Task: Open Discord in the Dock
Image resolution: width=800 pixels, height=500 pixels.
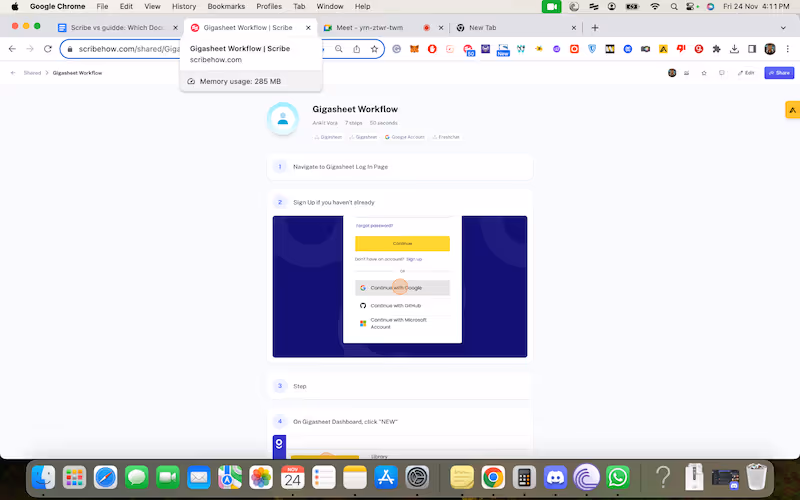Action: click(x=556, y=478)
